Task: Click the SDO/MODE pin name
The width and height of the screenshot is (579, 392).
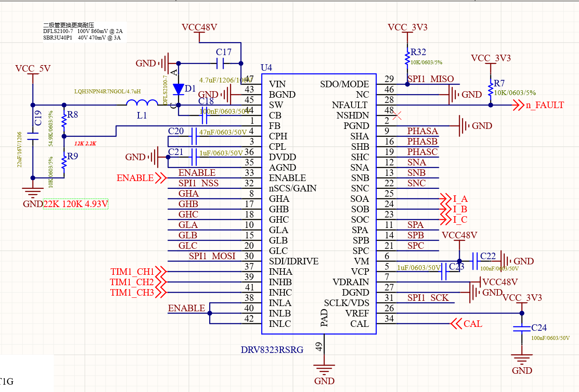Action: point(345,84)
